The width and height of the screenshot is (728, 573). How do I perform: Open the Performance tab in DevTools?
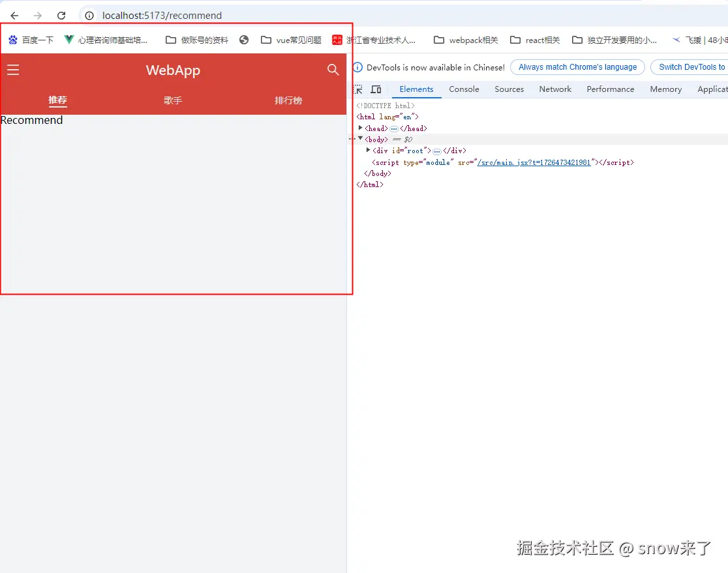tap(610, 89)
